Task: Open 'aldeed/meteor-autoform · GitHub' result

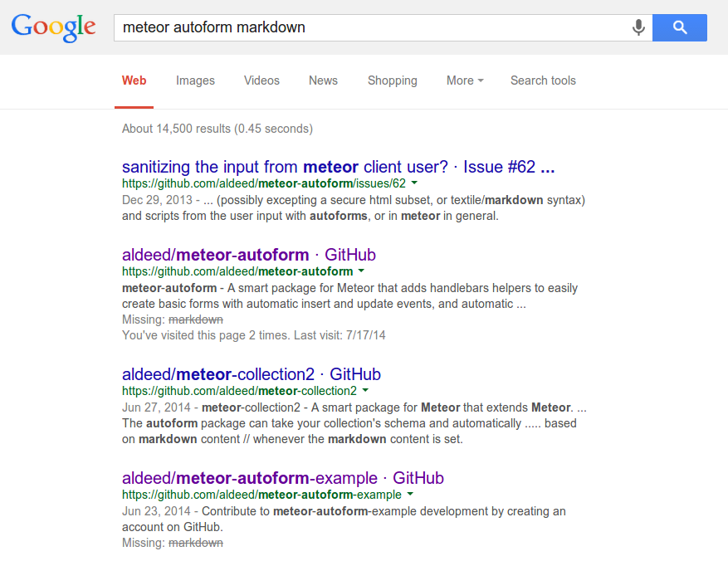Action: (249, 255)
